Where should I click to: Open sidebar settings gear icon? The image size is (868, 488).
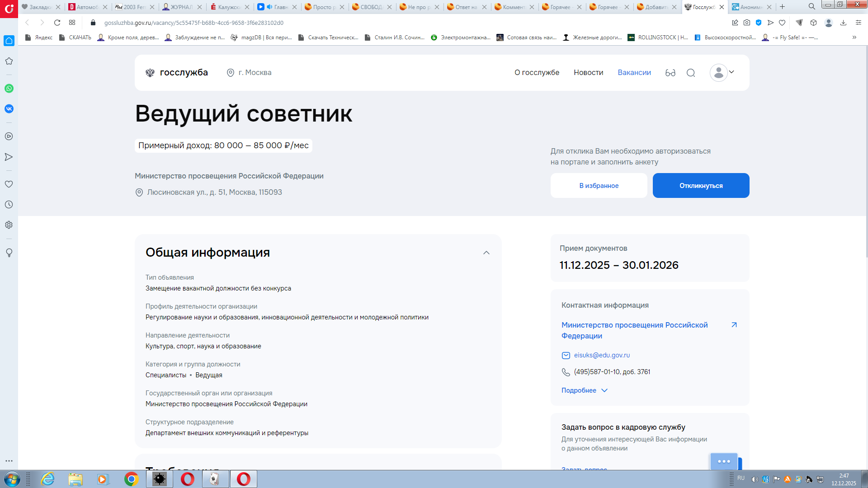coord(9,225)
